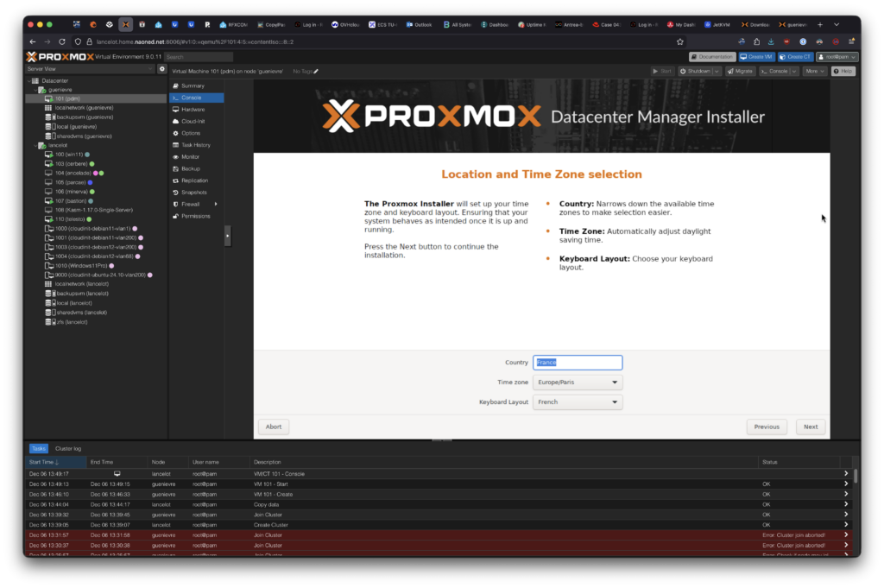Switch to the Cluster log tab

[x=68, y=449]
